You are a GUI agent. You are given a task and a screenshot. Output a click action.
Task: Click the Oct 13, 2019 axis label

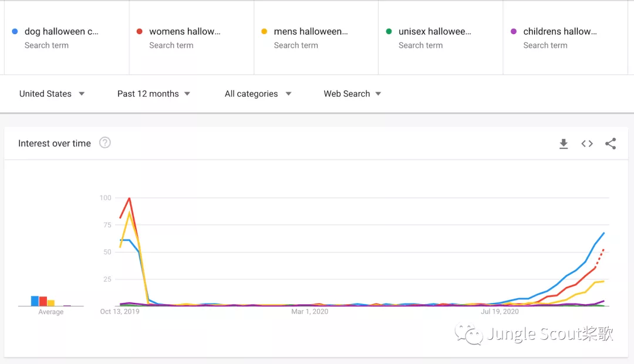[x=120, y=312]
